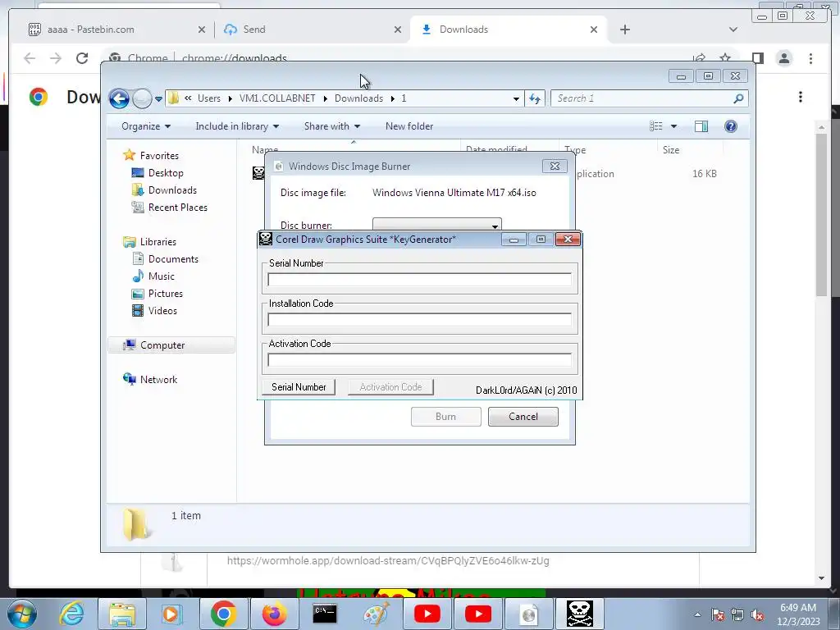Open Include in library menu

pos(237,126)
